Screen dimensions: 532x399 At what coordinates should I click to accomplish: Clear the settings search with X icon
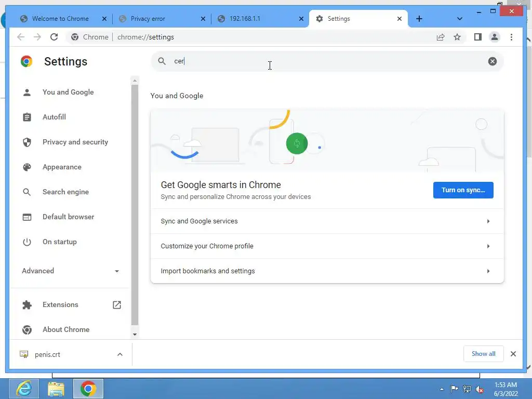pyautogui.click(x=493, y=61)
